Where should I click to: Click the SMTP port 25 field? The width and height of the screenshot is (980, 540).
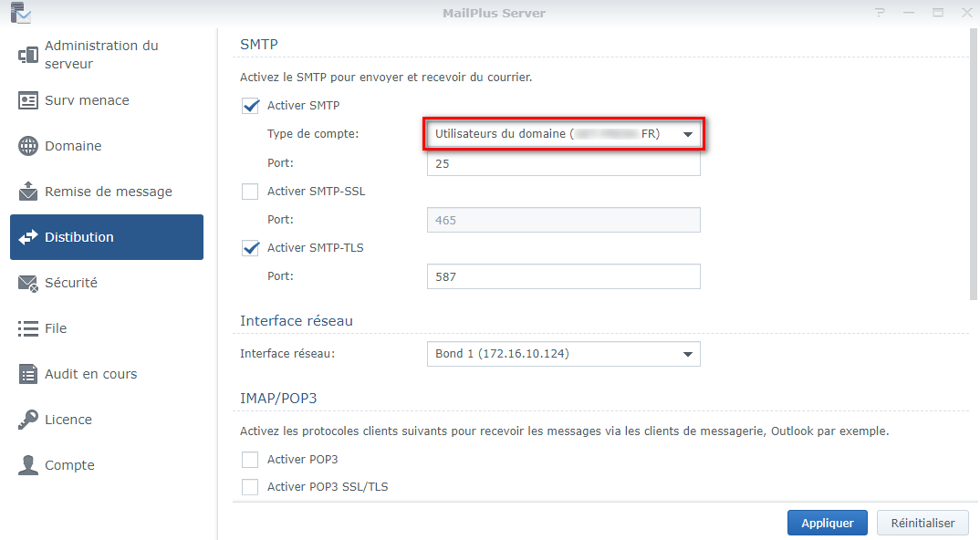click(563, 164)
